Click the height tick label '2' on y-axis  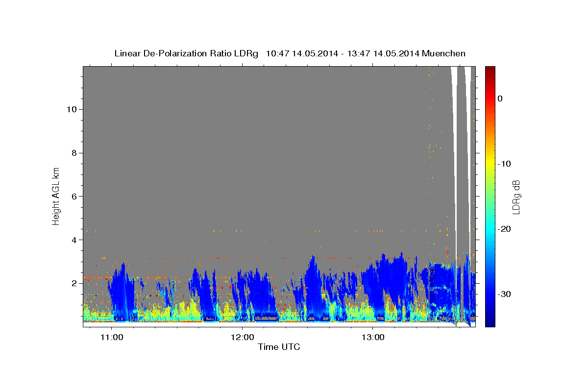point(74,283)
